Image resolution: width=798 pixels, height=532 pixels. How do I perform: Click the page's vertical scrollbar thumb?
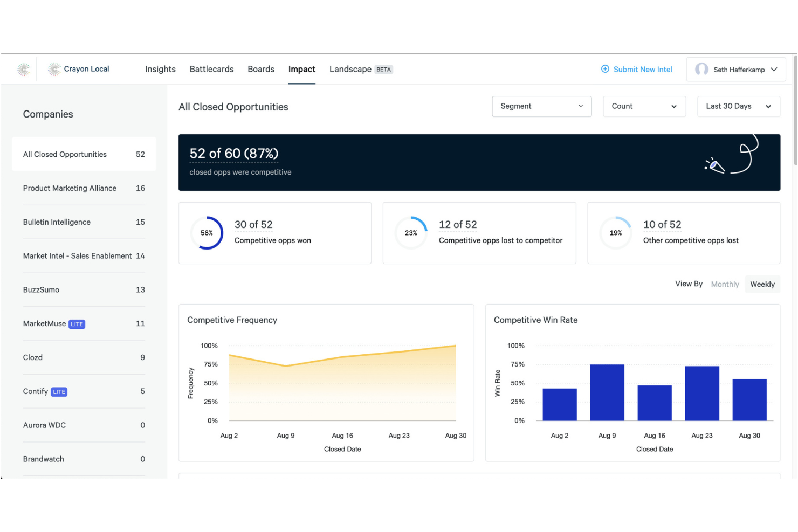tap(795, 110)
